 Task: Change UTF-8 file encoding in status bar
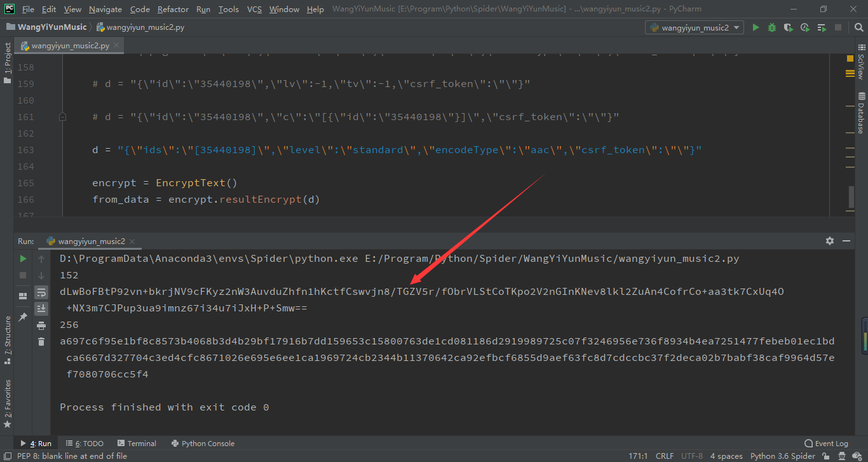click(x=692, y=456)
